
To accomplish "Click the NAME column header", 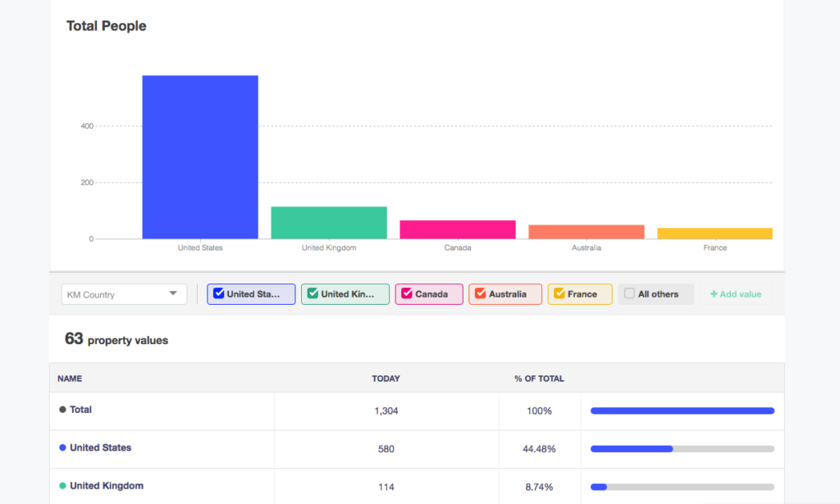I will [70, 379].
